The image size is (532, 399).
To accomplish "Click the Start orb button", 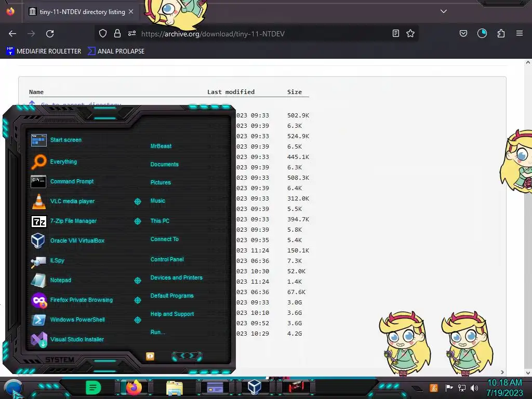I will [x=14, y=389].
